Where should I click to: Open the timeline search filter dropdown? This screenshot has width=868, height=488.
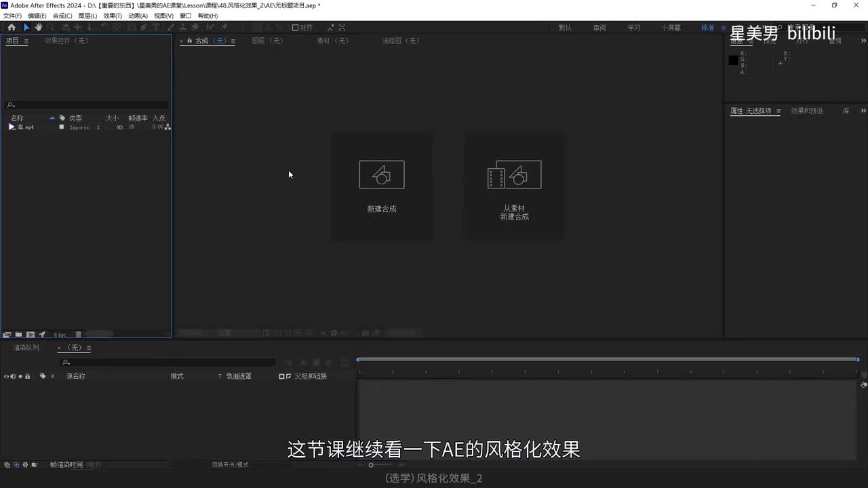(x=66, y=363)
